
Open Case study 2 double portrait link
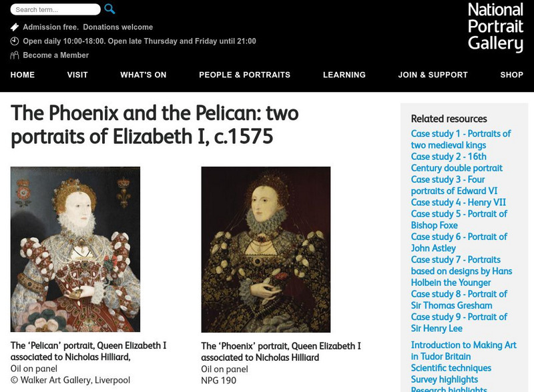tap(457, 162)
